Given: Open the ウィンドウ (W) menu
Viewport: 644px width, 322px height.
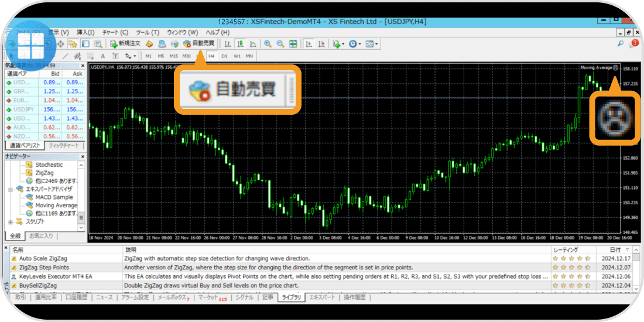Looking at the screenshot, I should point(182,32).
